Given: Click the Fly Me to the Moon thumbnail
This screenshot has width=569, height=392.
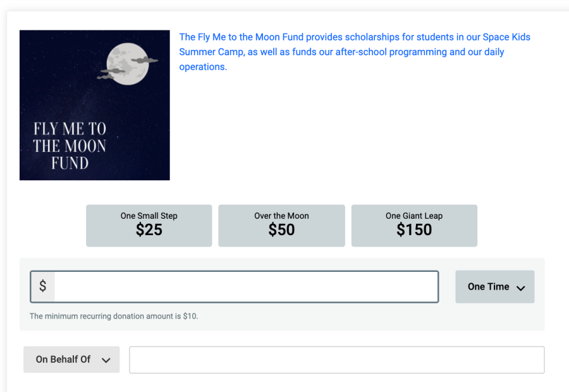Looking at the screenshot, I should [95, 105].
